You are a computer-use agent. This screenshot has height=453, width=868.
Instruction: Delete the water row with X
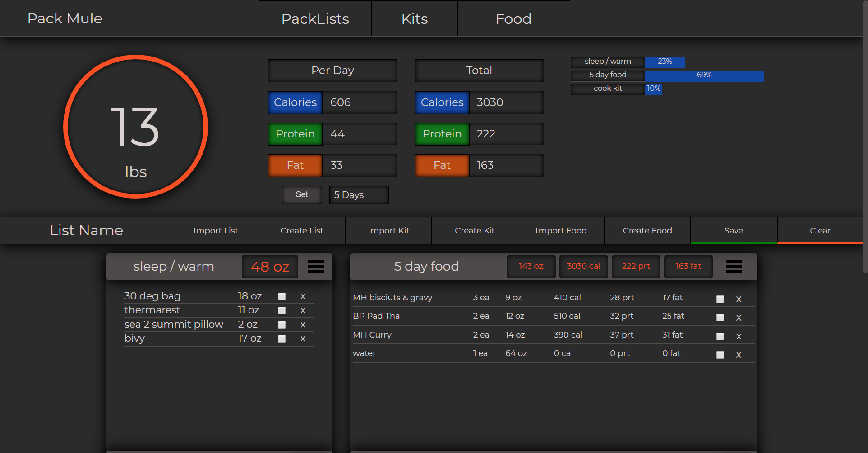[738, 355]
